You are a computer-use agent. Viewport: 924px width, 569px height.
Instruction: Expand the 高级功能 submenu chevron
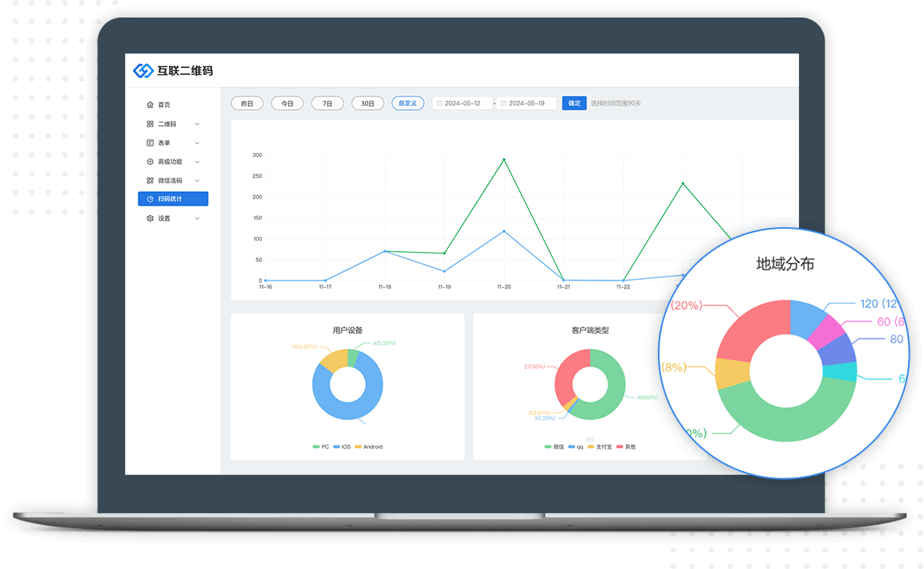[197, 162]
